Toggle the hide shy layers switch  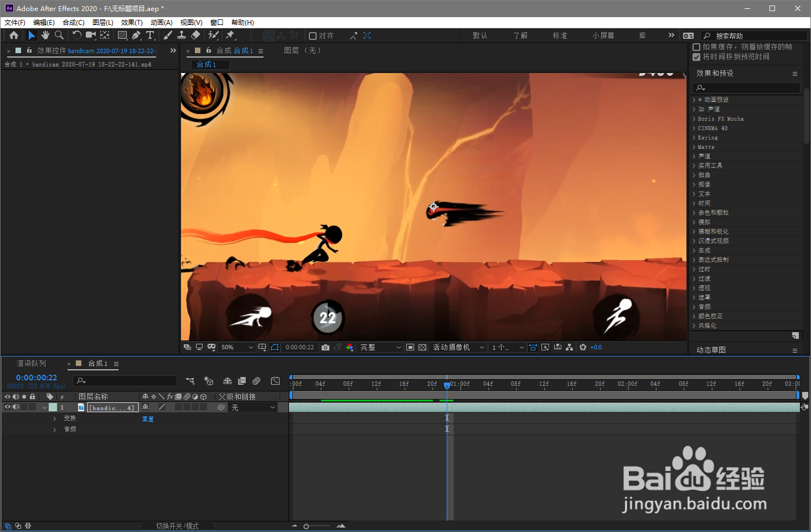tap(228, 381)
